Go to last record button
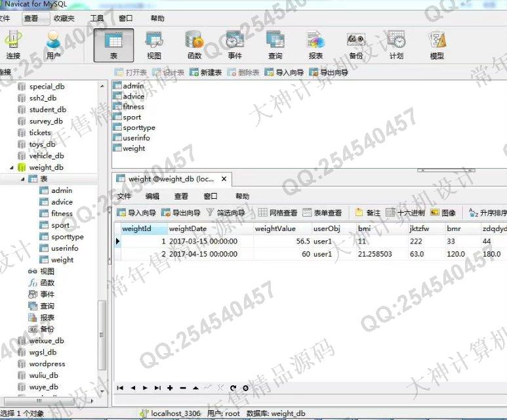This screenshot has width=507, height=420. tap(157, 388)
